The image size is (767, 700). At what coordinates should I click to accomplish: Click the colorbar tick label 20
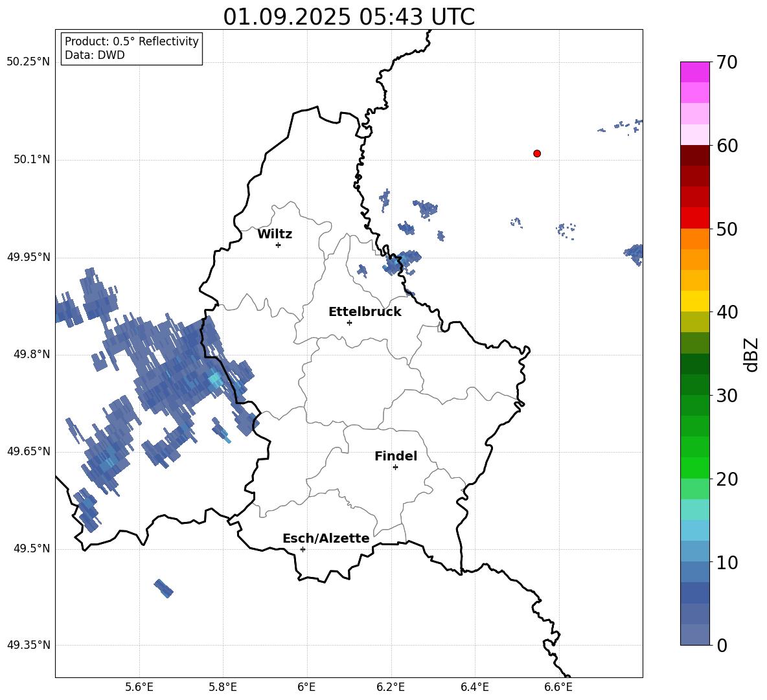coord(727,479)
